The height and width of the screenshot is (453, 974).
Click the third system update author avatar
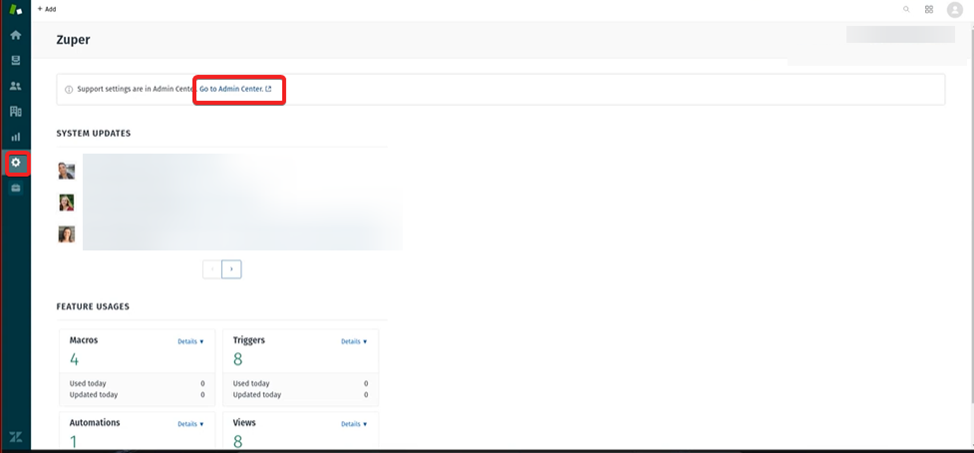point(66,234)
